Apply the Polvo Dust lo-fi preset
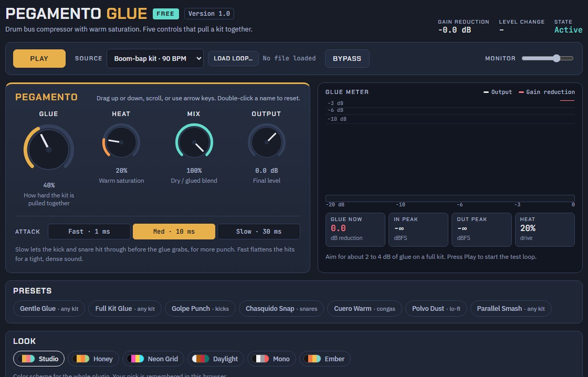This screenshot has width=588, height=377. [436, 309]
